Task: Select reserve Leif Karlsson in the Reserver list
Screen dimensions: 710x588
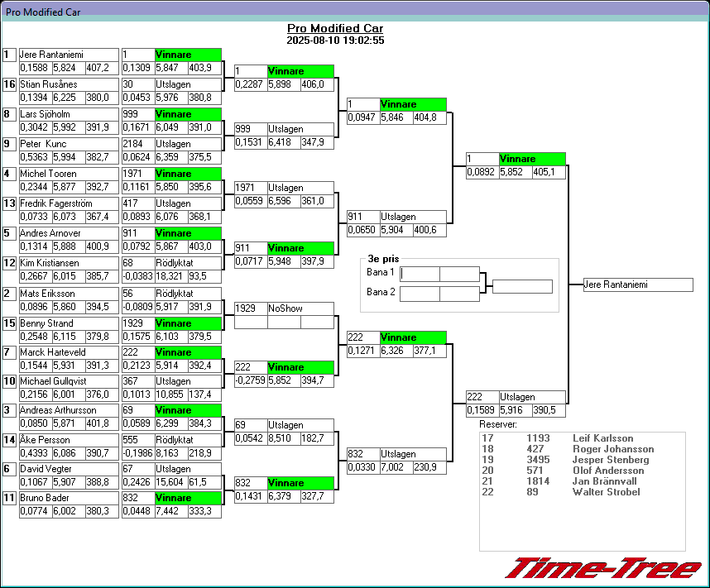Action: (602, 438)
